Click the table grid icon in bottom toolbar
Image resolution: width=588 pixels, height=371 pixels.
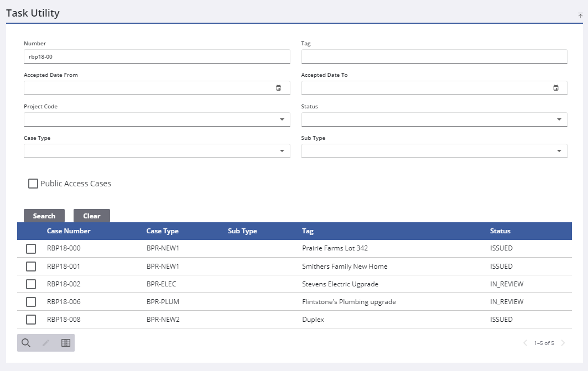pos(65,343)
